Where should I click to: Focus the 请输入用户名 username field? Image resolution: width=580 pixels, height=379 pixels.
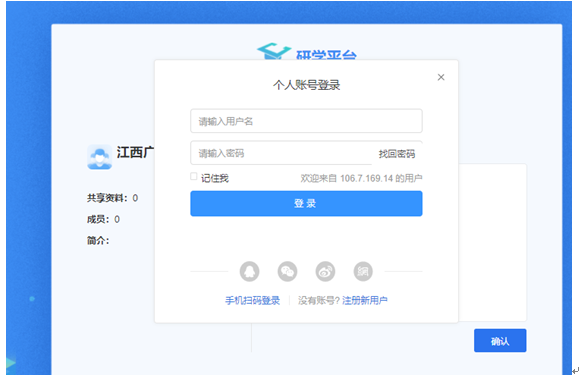pyautogui.click(x=306, y=121)
